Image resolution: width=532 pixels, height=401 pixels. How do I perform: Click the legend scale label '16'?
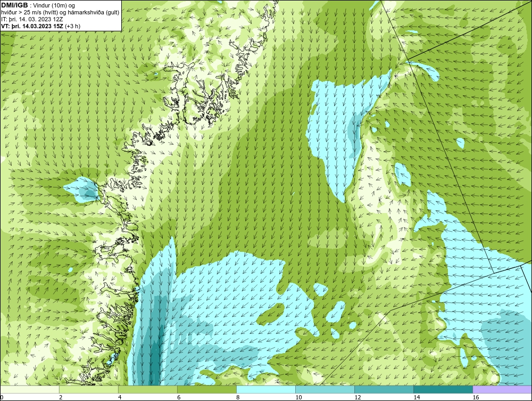(x=476, y=397)
